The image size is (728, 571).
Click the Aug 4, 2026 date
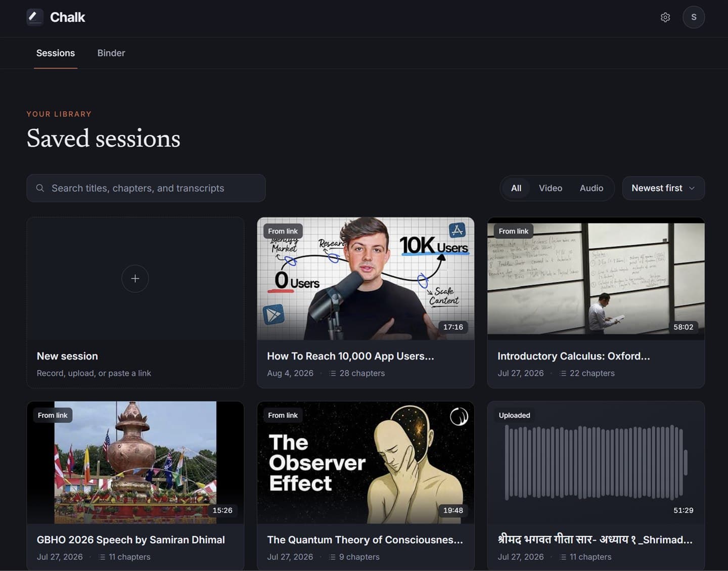pyautogui.click(x=290, y=373)
